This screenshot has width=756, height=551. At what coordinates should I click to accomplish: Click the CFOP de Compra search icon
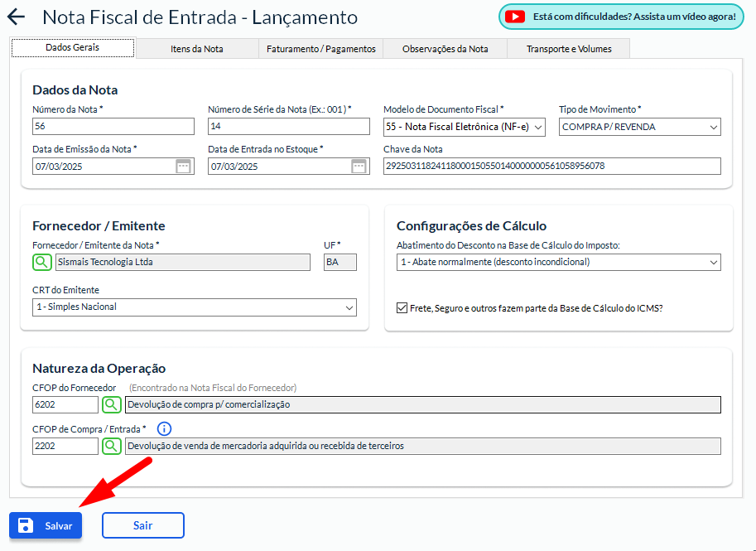112,446
